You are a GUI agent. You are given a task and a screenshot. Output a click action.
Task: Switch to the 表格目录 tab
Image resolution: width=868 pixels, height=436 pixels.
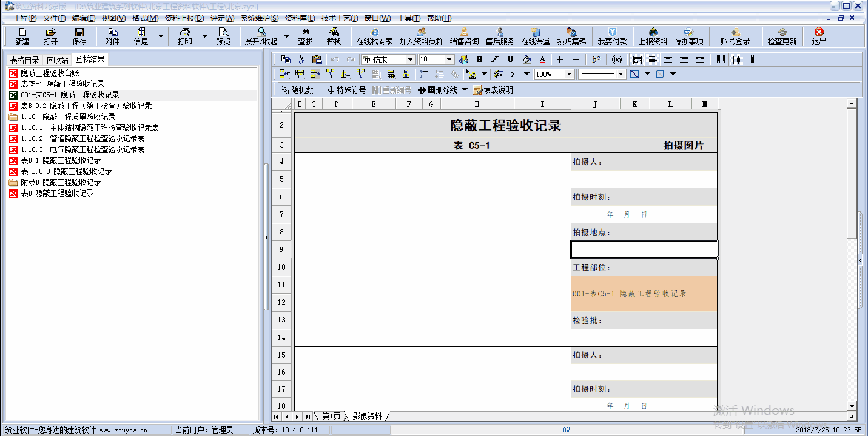(x=24, y=60)
